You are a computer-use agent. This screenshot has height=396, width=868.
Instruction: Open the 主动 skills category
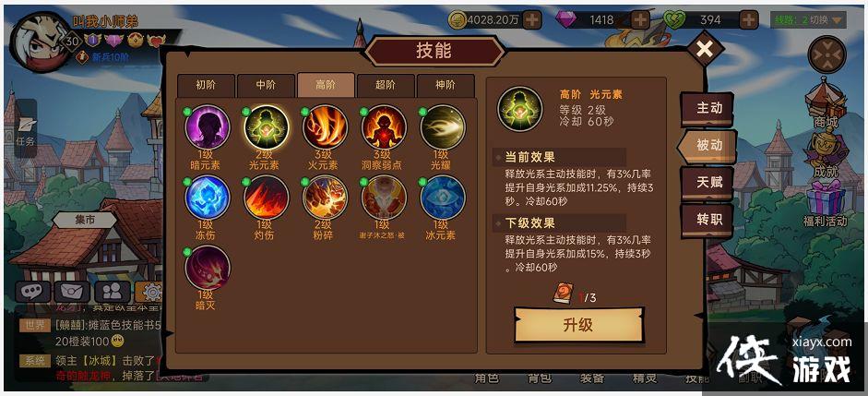coord(708,109)
